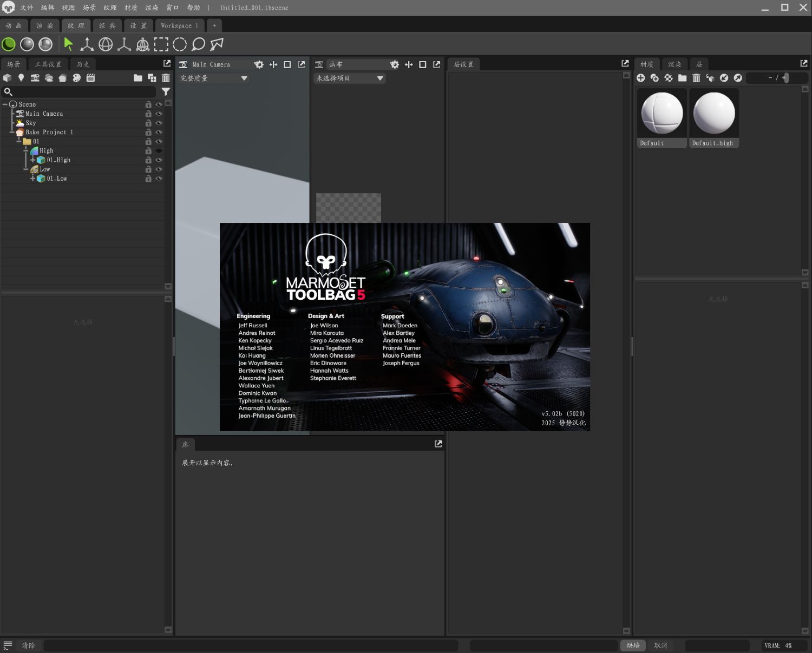Show the hidden High group
The image size is (812, 653).
coord(159,150)
